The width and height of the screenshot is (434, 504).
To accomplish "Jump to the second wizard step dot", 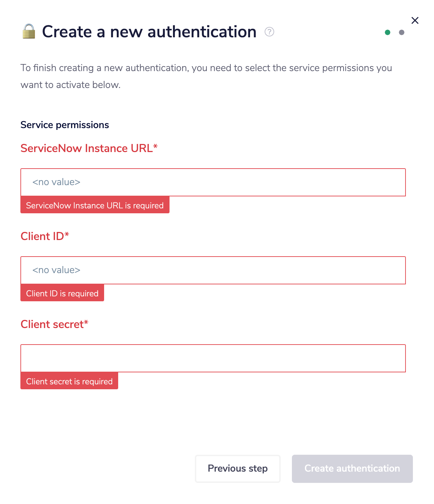I will [x=402, y=32].
